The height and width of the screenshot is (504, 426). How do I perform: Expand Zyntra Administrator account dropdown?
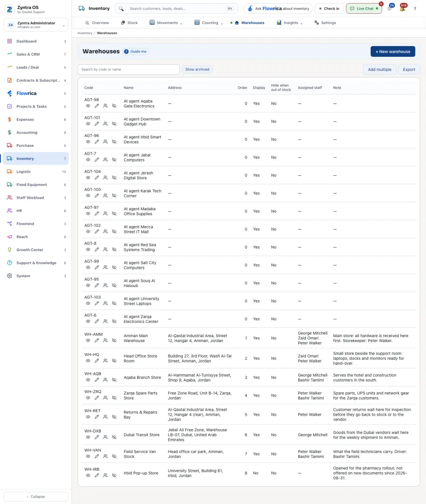point(35,25)
